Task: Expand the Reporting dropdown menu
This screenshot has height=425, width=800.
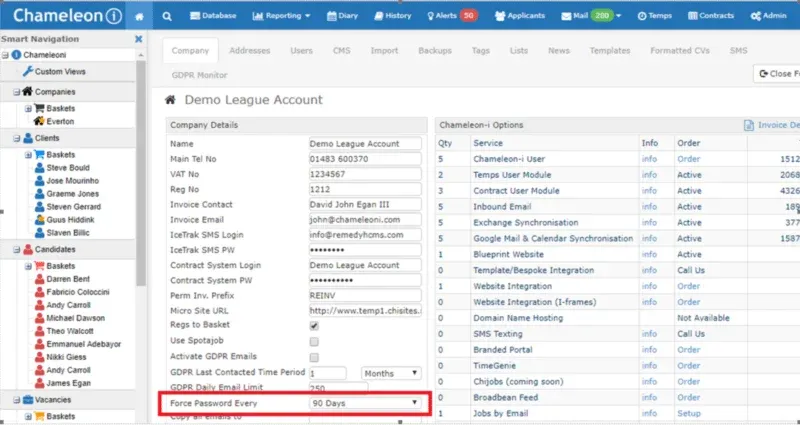Action: pyautogui.click(x=281, y=16)
